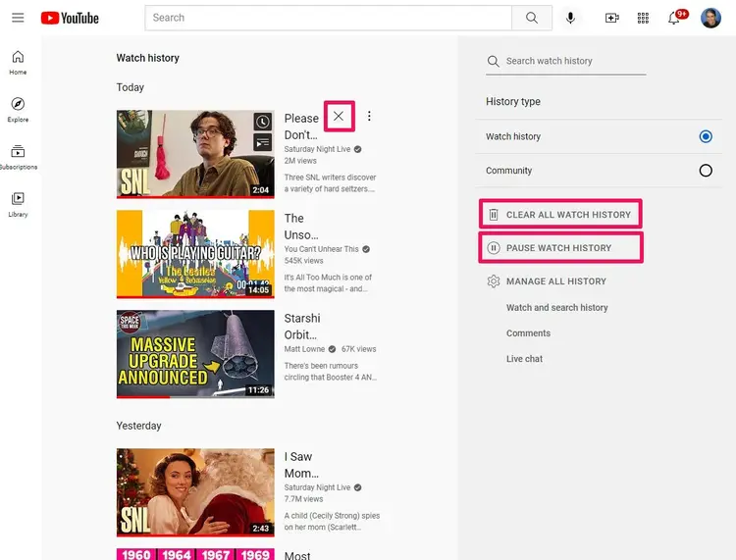Open 'The Unso...' video title
This screenshot has width=736, height=560.
301,227
